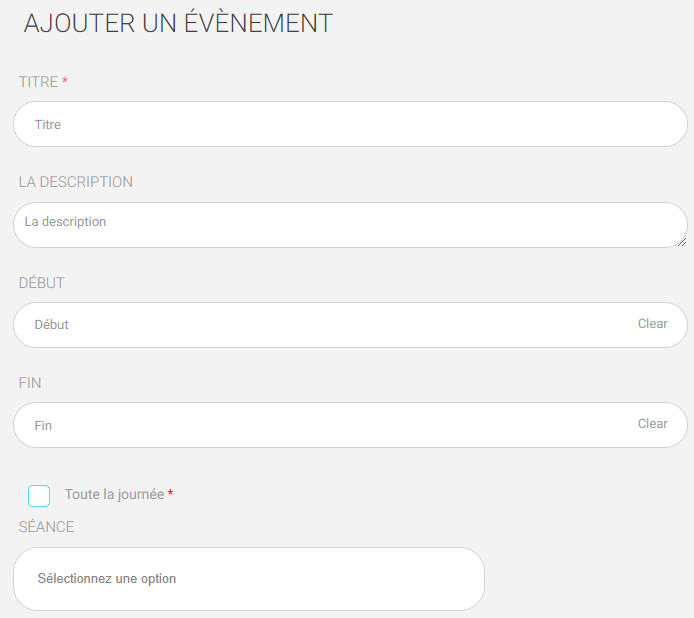694x618 pixels.
Task: Click the FIN field label
Action: (30, 383)
